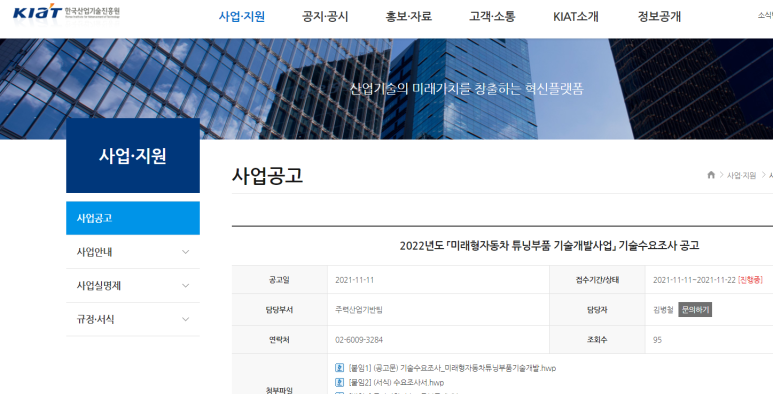The image size is (773, 394).
Task: Click the person in charge 김병철
Action: coord(663,310)
